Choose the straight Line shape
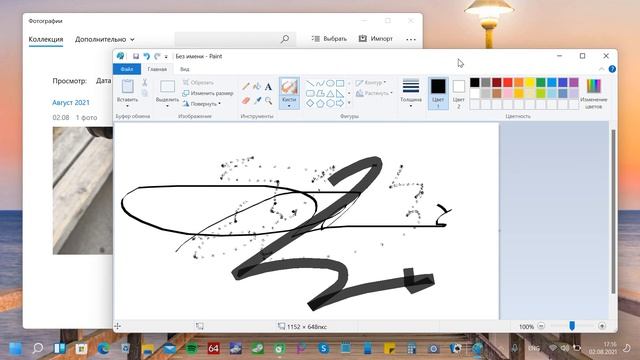 tap(310, 83)
